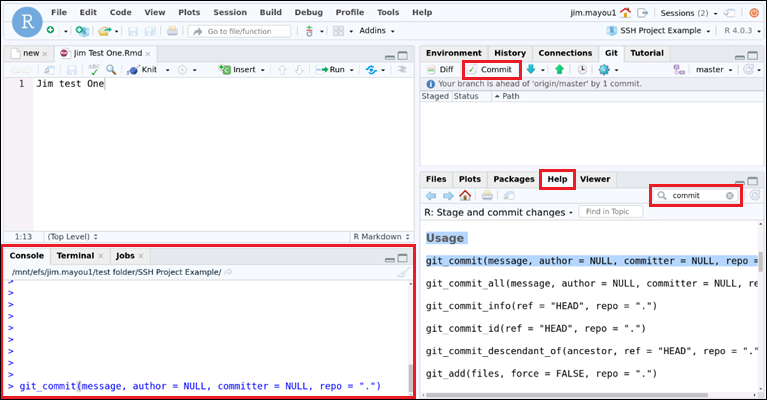Image resolution: width=767 pixels, height=400 pixels.
Task: Show document outline icon in editor
Action: (402, 69)
